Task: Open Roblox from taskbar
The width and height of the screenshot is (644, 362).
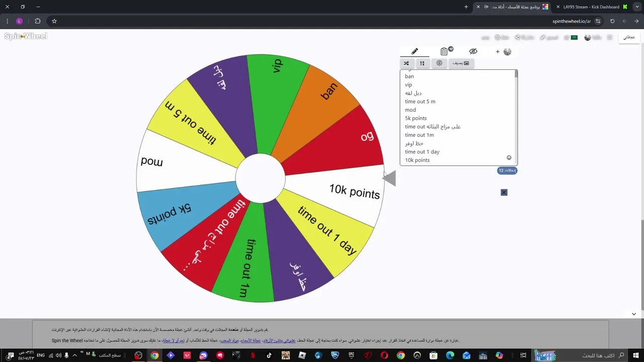Action: point(301,355)
